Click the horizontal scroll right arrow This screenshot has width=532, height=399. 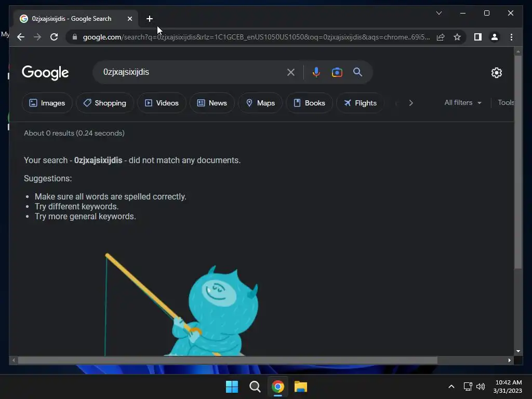click(x=509, y=361)
